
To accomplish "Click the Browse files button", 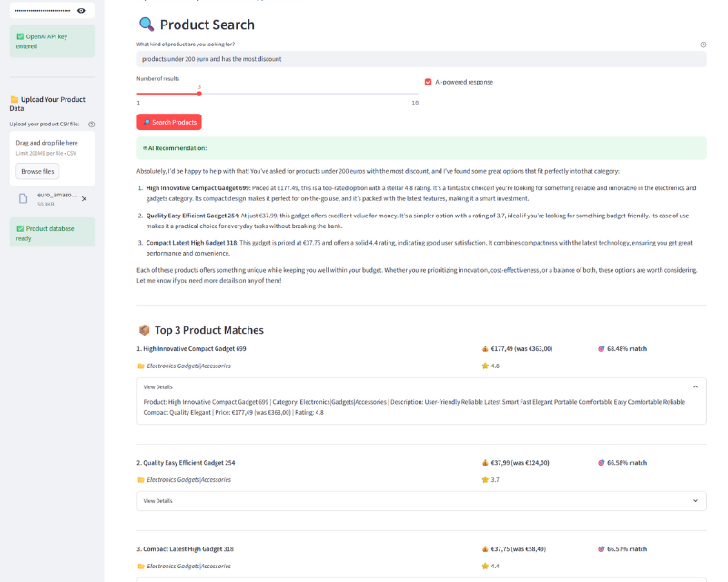I will [x=37, y=171].
